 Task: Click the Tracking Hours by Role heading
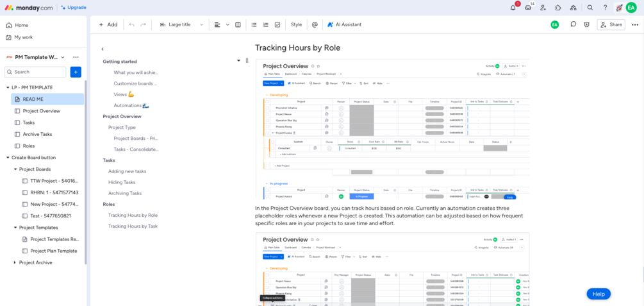[298, 47]
